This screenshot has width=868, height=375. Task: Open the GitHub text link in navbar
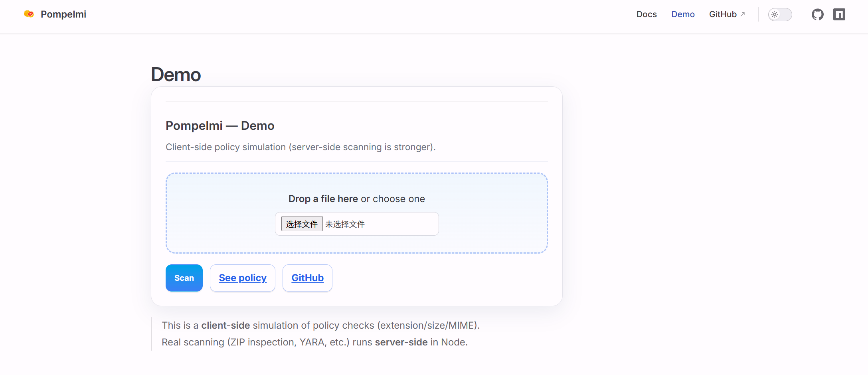tap(722, 14)
